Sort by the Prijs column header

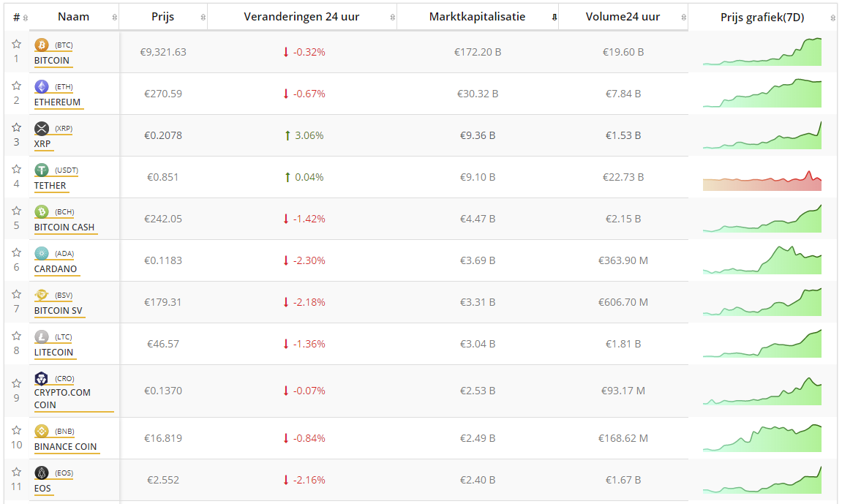(x=162, y=17)
